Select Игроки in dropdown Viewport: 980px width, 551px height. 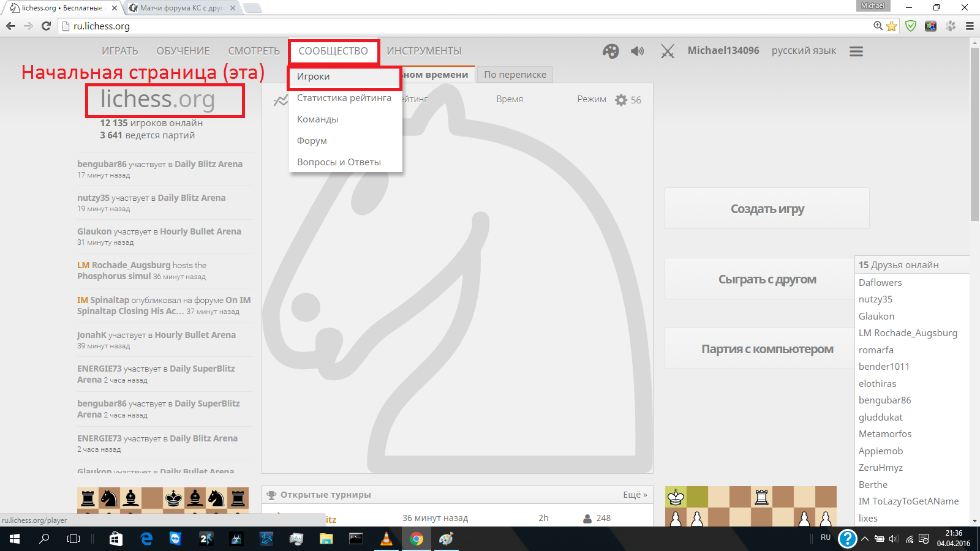[345, 77]
